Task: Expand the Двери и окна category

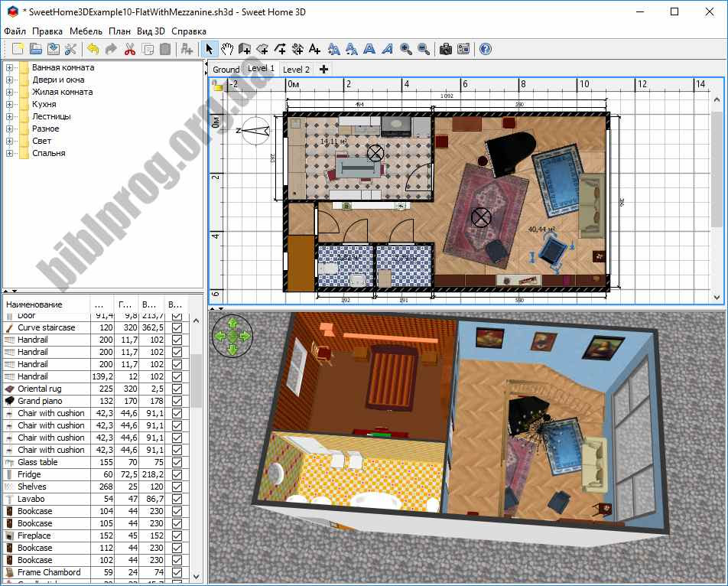Action: point(9,80)
